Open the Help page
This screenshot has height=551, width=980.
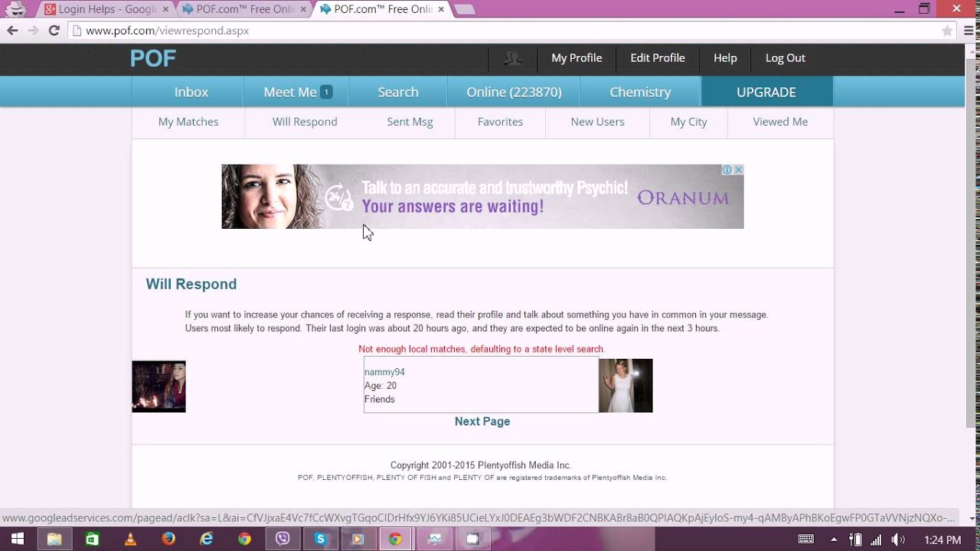(725, 58)
